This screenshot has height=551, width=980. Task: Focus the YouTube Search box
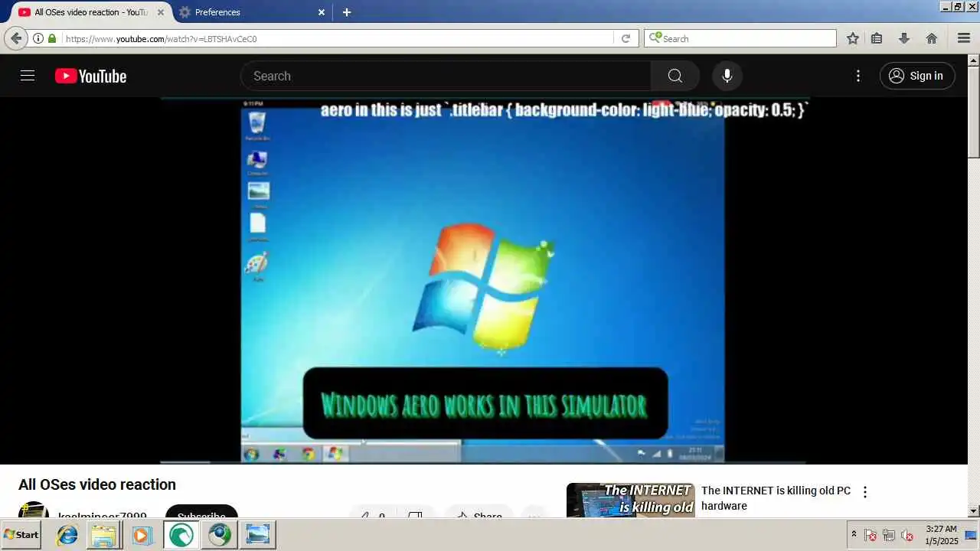click(x=446, y=76)
